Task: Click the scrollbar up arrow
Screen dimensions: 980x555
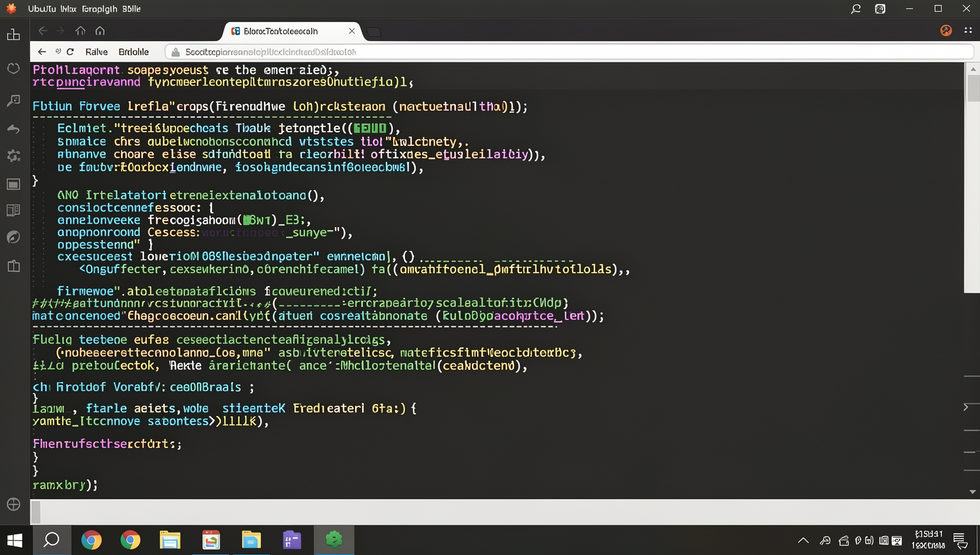Action: pyautogui.click(x=973, y=69)
